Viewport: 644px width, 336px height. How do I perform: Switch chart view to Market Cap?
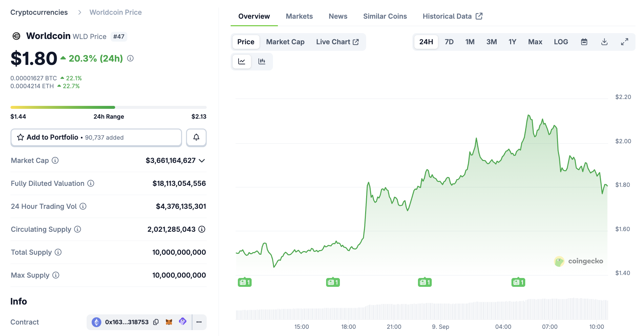click(285, 42)
